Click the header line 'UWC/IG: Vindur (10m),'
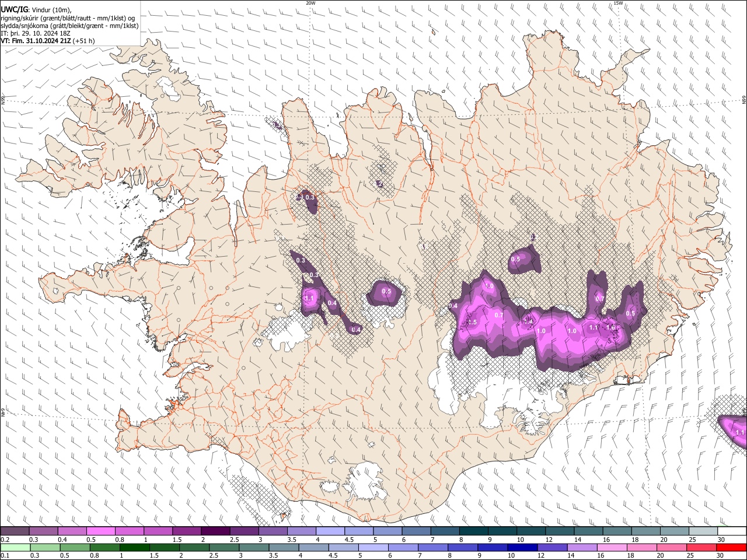 click(x=36, y=9)
